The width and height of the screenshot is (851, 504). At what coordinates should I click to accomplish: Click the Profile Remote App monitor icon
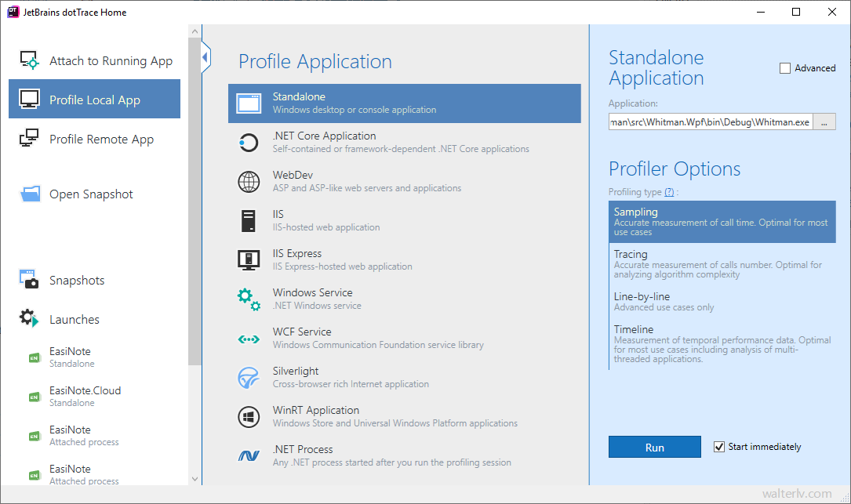coord(29,139)
